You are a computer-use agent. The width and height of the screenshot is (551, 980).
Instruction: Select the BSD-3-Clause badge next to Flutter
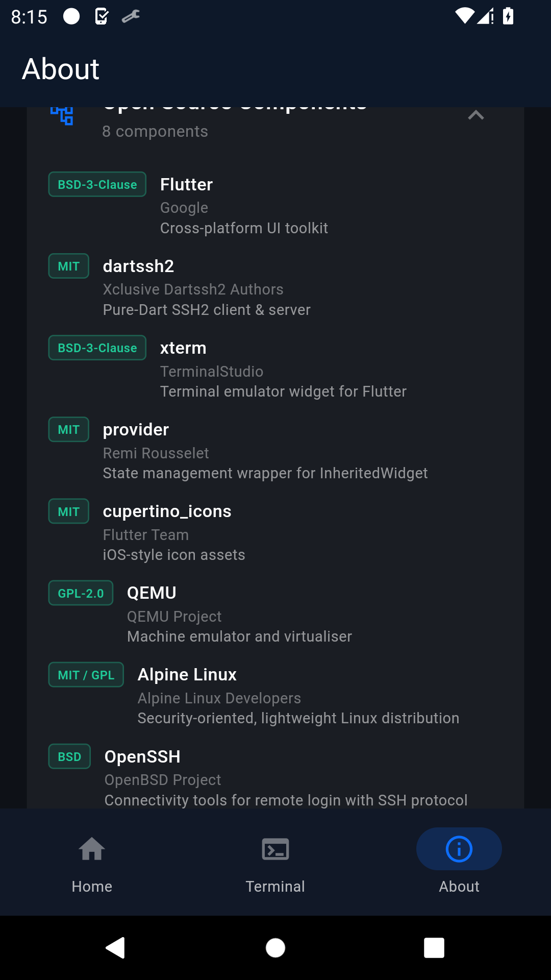(97, 184)
